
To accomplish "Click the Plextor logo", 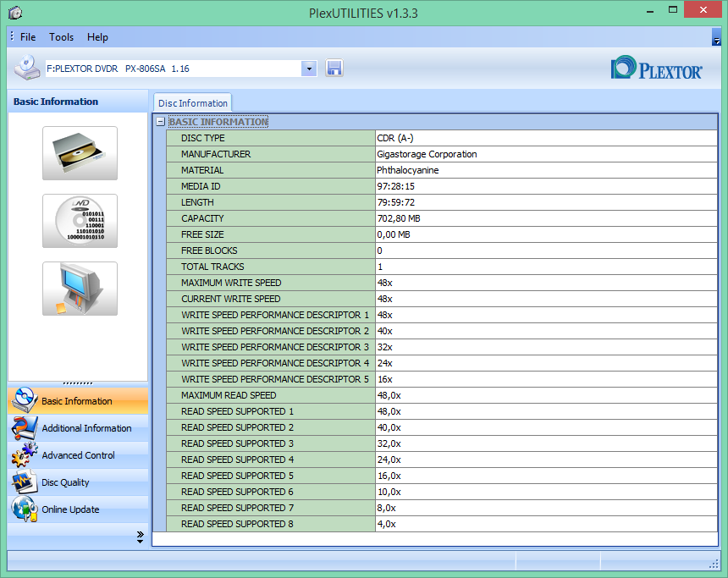I will [x=656, y=69].
